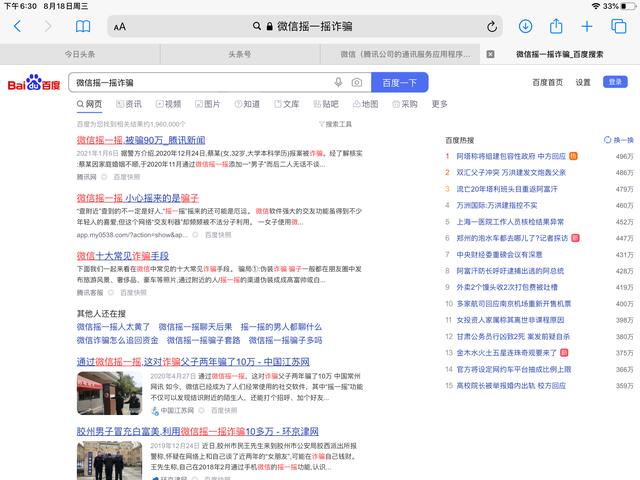Open the 设置 settings link
This screenshot has width=640, height=480.
(583, 82)
